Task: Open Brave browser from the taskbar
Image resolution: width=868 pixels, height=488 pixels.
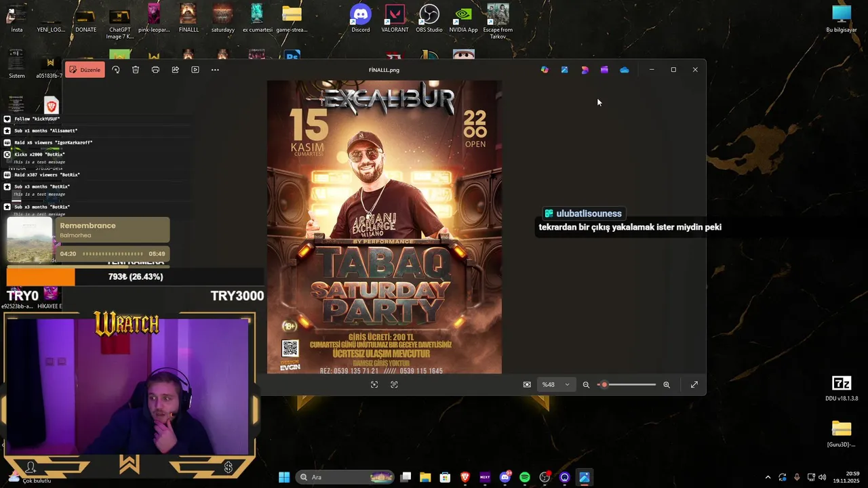Action: [465, 477]
